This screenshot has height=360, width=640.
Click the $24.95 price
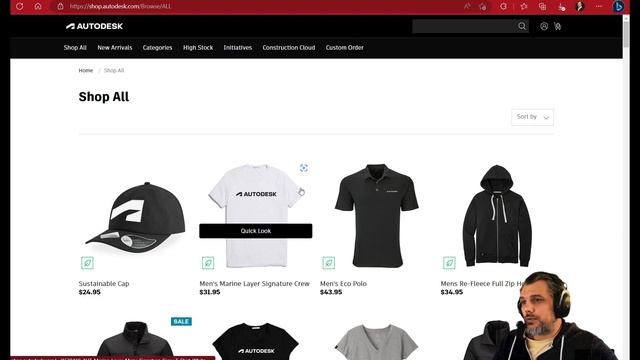[x=89, y=292]
